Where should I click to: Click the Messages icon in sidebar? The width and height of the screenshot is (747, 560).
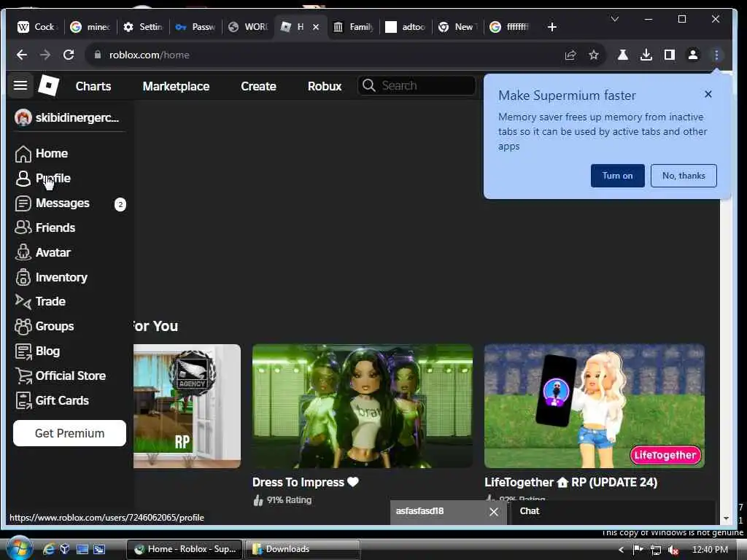click(23, 203)
